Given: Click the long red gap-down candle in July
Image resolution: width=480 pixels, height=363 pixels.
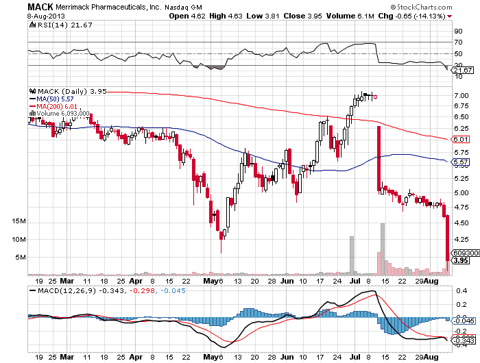Looking at the screenshot, I should coord(379,159).
